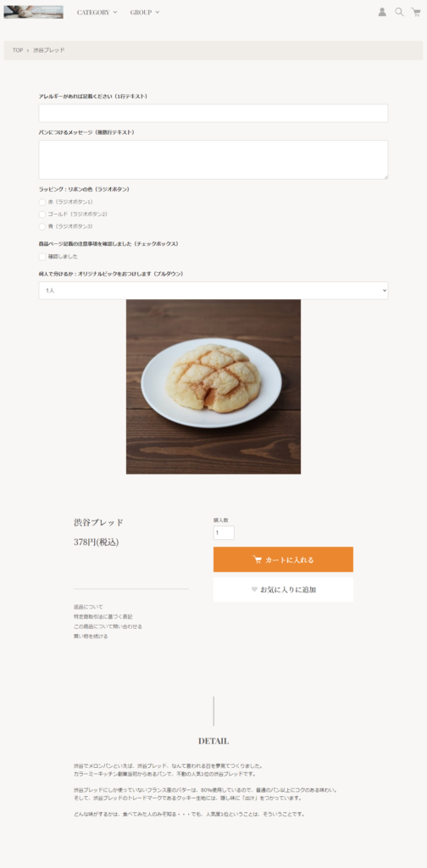Click the heart icon in favorites button

(x=254, y=590)
